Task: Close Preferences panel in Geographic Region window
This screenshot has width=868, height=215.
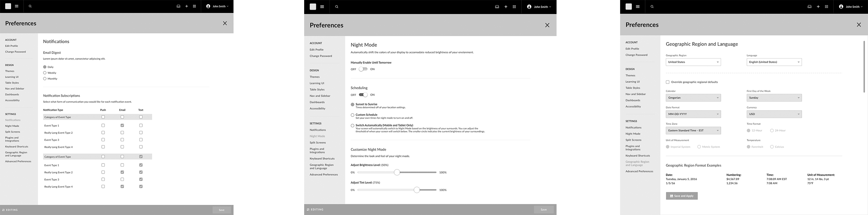Action: (x=859, y=25)
